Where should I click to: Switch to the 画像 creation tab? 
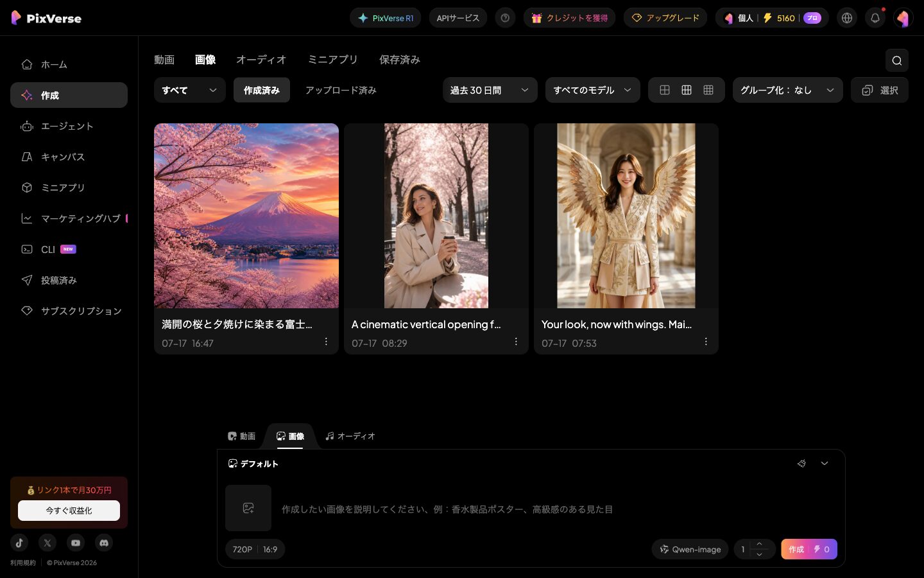(290, 436)
